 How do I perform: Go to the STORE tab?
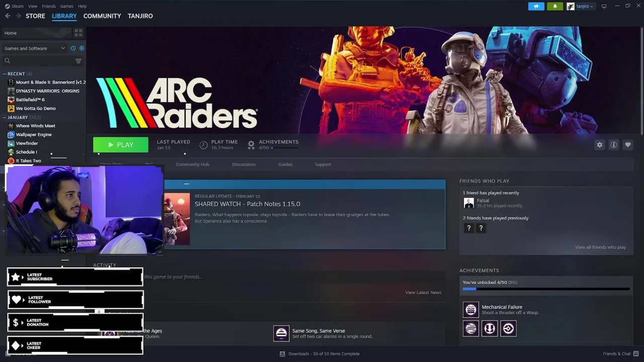pyautogui.click(x=35, y=16)
